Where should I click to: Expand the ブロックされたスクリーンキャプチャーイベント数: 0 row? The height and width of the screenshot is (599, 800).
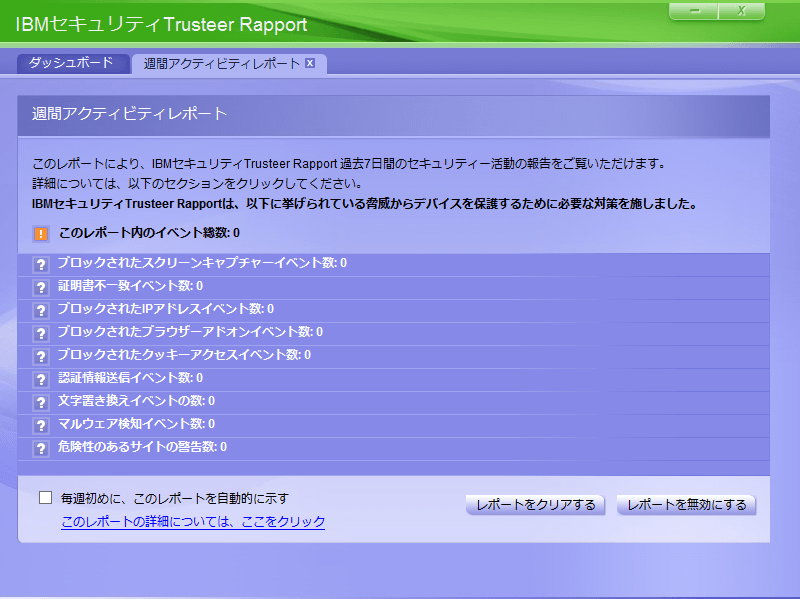[x=393, y=265]
